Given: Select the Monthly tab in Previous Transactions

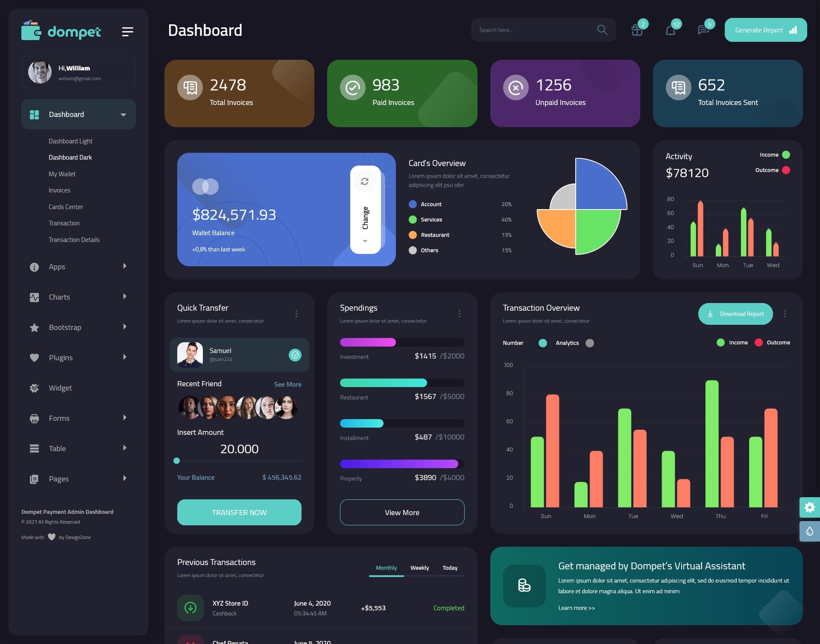Looking at the screenshot, I should [x=386, y=568].
